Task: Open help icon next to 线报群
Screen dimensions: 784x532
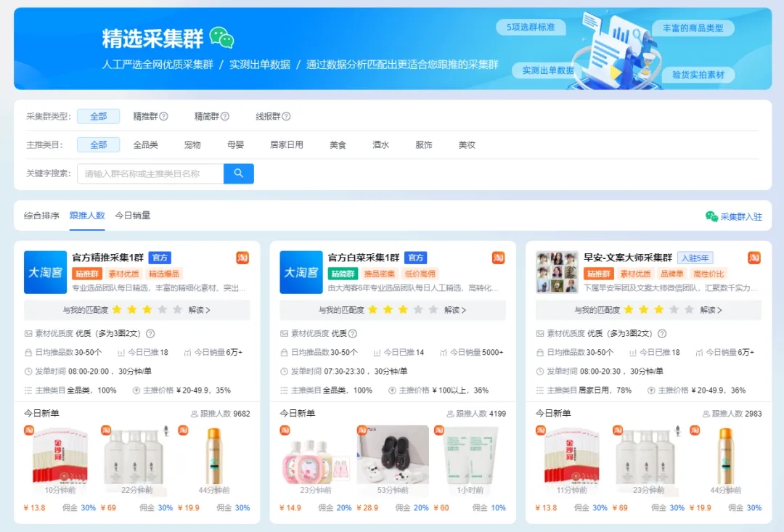Action: coord(286,117)
